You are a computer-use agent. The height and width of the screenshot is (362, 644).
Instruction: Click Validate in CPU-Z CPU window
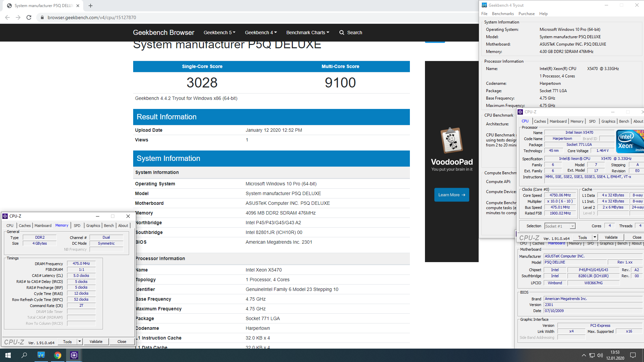tap(611, 237)
